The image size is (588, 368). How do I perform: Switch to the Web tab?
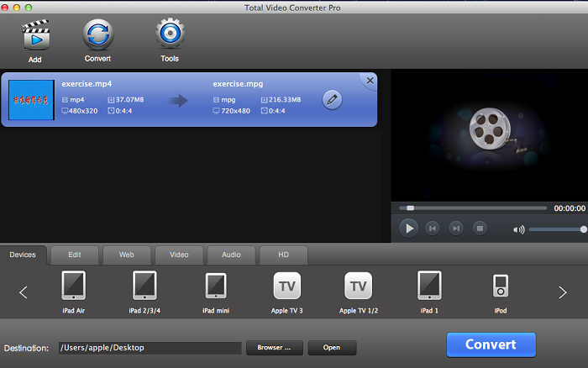[x=127, y=255]
